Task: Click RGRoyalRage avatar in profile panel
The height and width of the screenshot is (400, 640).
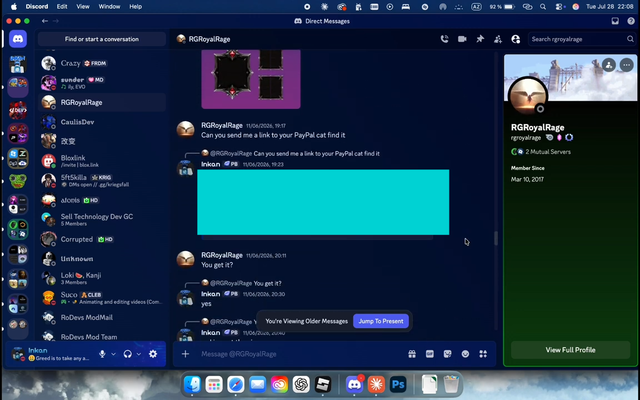Action: (x=528, y=96)
